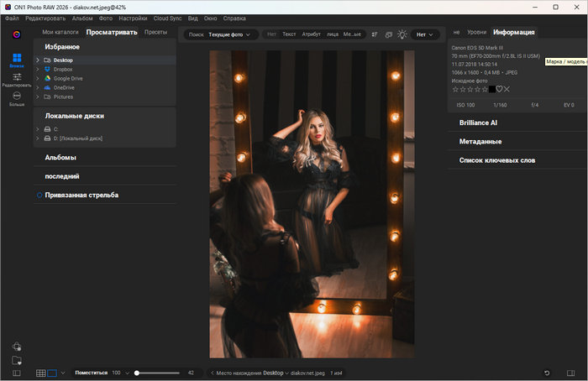Screen dimensions: 588x381
Task: Toggle the Привязанная стрельба circle
Action: tap(39, 195)
